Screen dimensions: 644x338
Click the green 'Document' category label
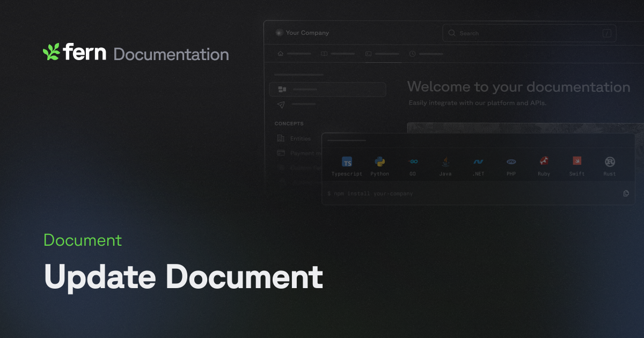[83, 240]
